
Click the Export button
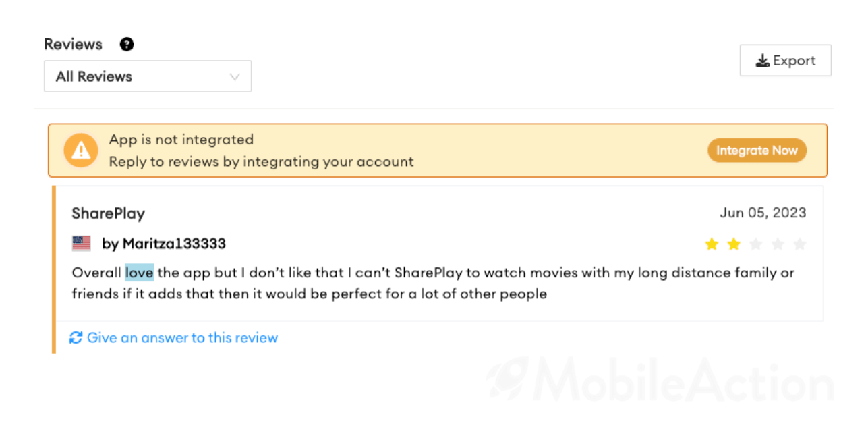(785, 61)
